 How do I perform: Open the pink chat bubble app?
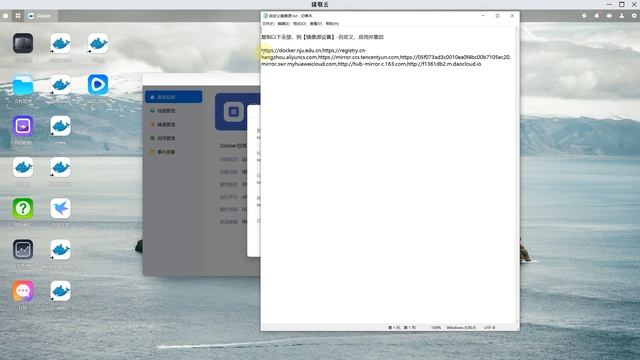click(23, 291)
